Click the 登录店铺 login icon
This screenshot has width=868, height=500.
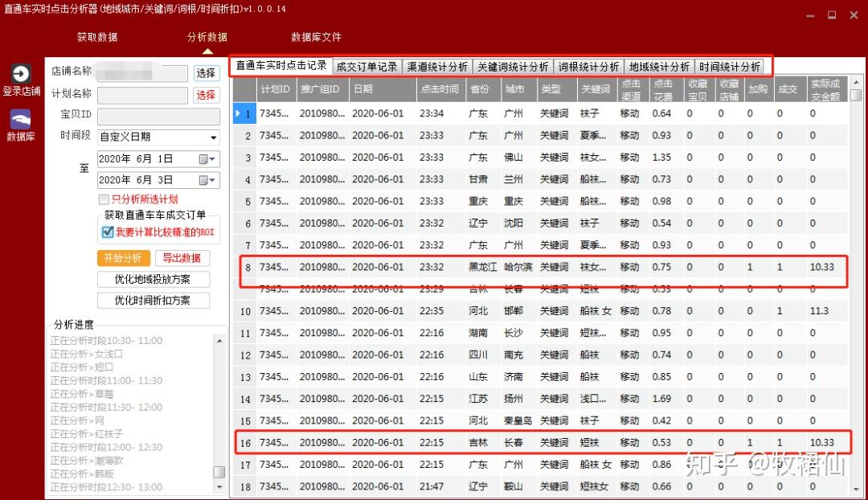coord(21,74)
